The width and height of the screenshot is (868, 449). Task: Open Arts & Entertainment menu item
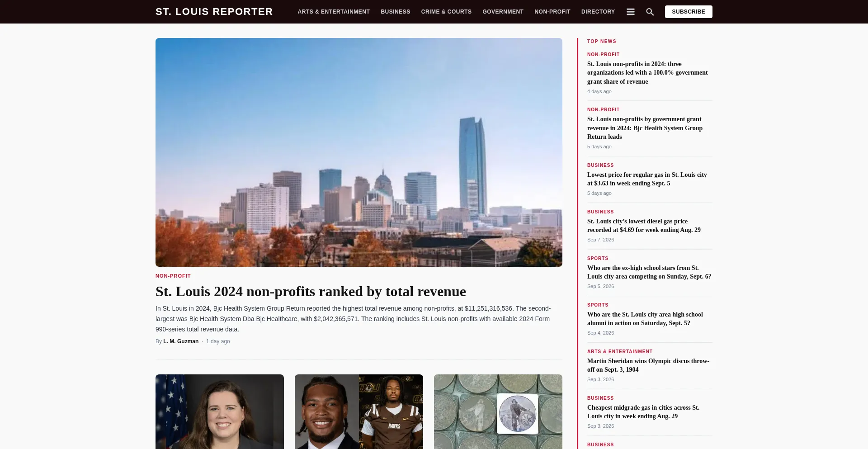coord(334,12)
